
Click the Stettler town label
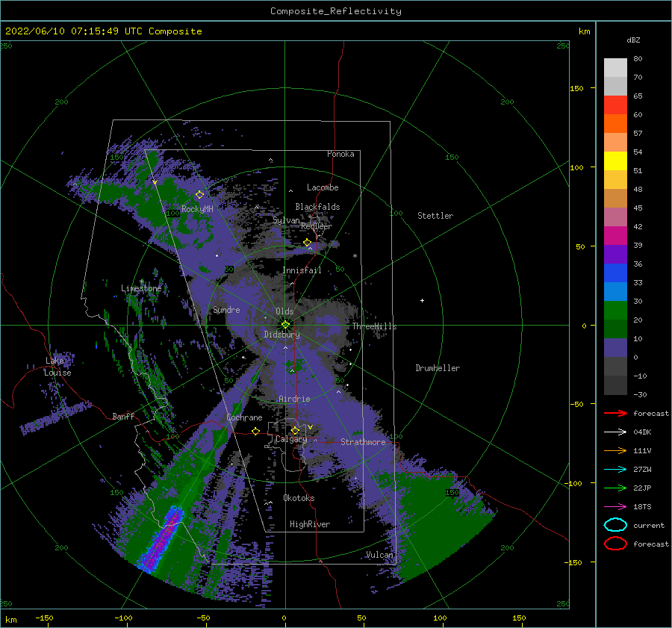pos(435,216)
